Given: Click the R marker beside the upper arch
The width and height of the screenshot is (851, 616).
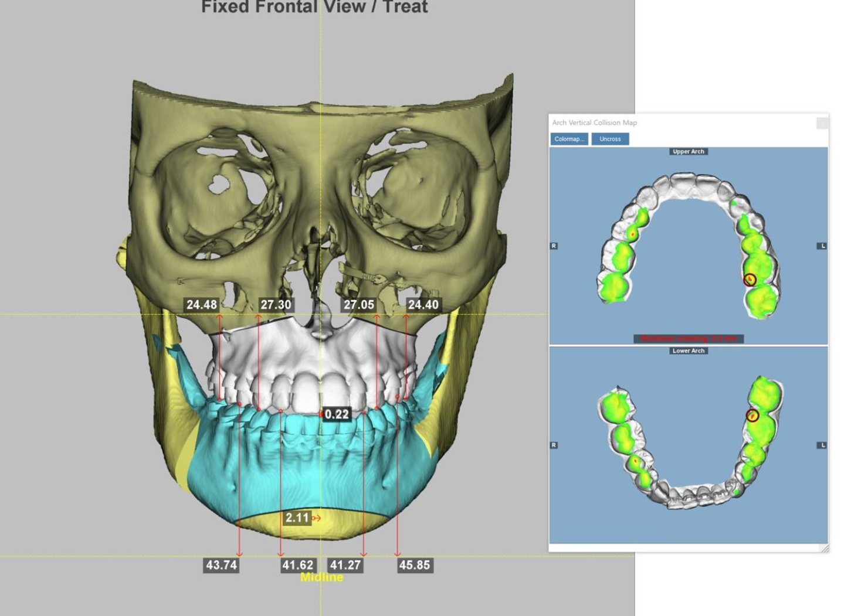Looking at the screenshot, I should (554, 246).
